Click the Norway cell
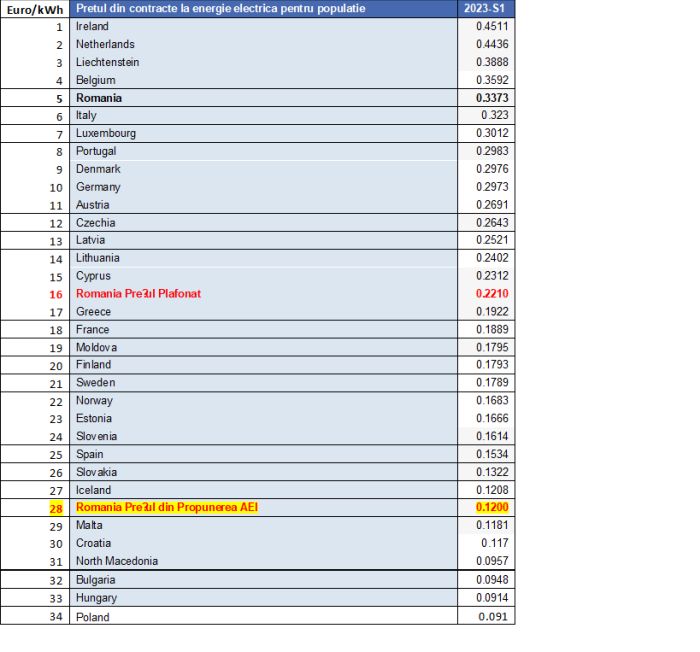Screen dimensions: 700x652 click(263, 400)
